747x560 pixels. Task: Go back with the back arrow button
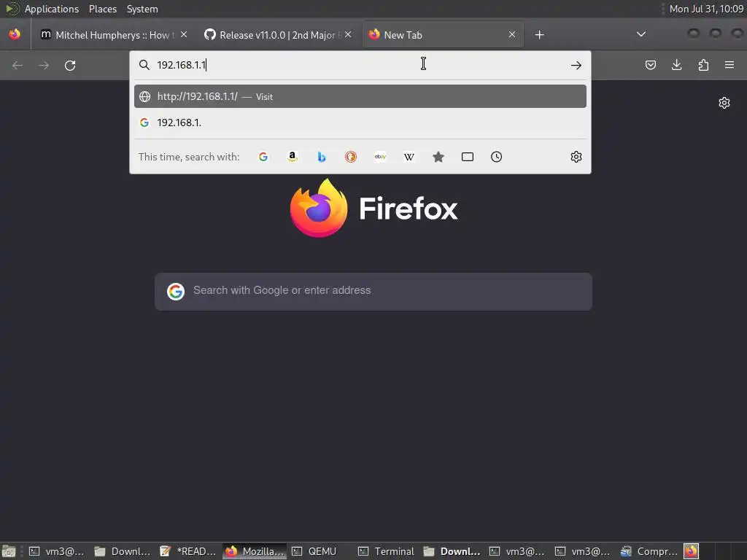(x=18, y=65)
